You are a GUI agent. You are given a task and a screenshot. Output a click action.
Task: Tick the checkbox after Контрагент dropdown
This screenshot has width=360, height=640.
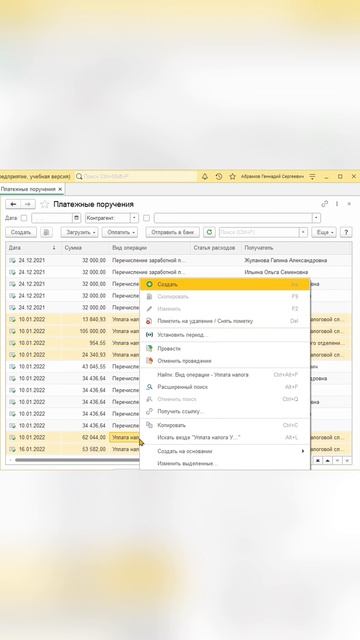(x=147, y=218)
